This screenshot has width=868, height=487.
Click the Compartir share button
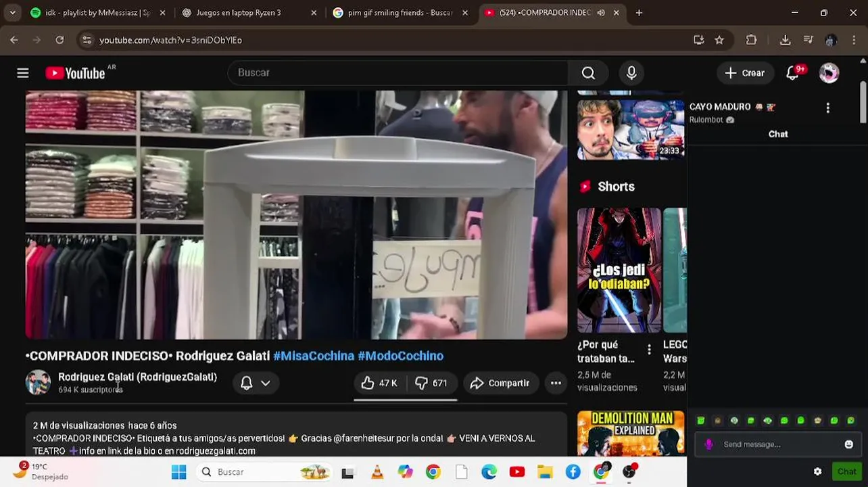(501, 384)
